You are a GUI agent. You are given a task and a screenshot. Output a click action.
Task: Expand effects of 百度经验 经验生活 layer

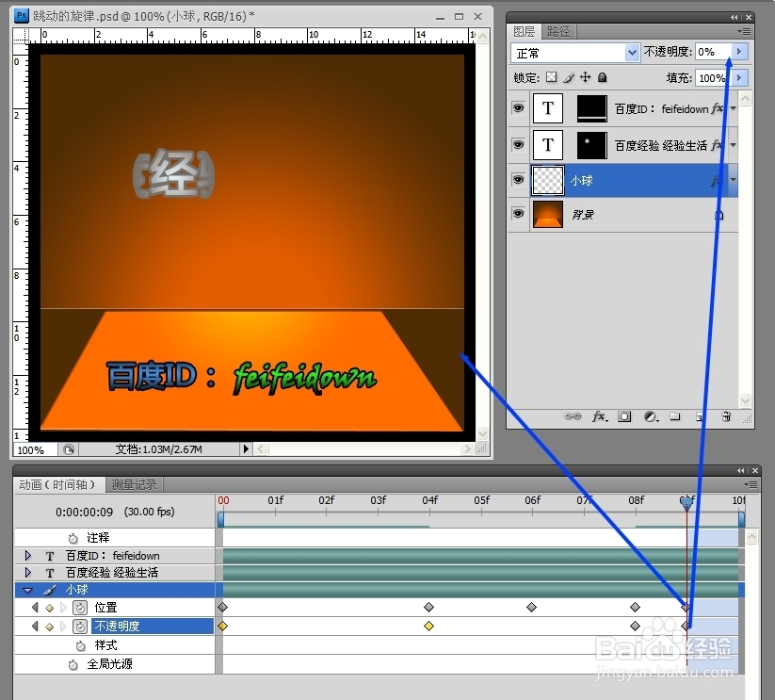coord(733,145)
